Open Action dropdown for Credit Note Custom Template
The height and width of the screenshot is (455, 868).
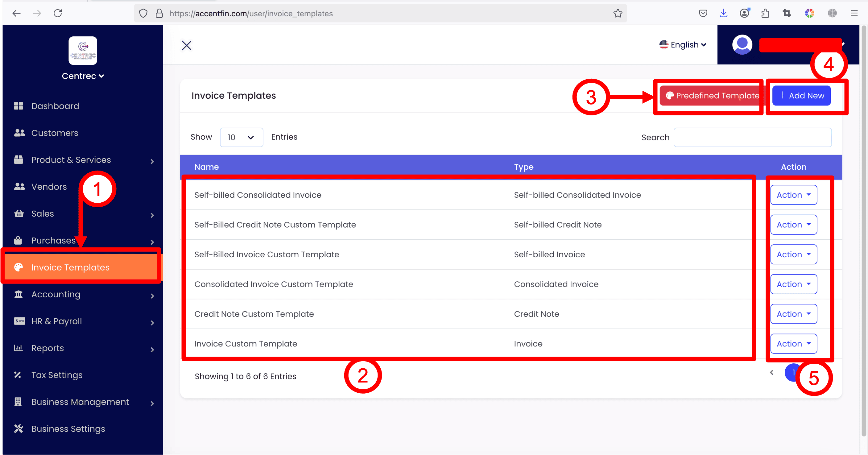click(794, 314)
